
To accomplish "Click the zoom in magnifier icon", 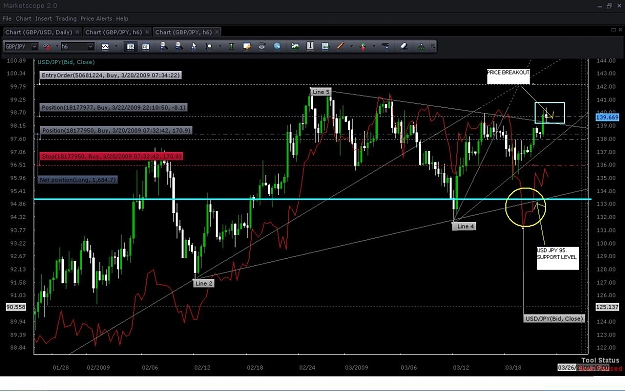I will pos(163,46).
